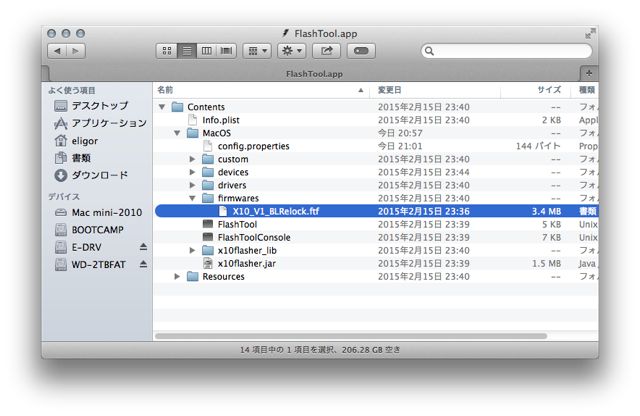Select the FlashTool.app tab

314,74
